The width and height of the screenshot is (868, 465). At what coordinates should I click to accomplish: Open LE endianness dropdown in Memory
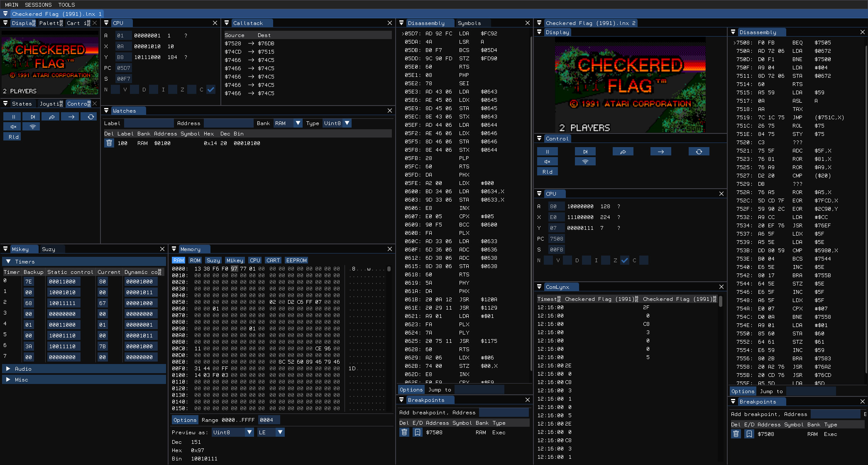pyautogui.click(x=271, y=432)
